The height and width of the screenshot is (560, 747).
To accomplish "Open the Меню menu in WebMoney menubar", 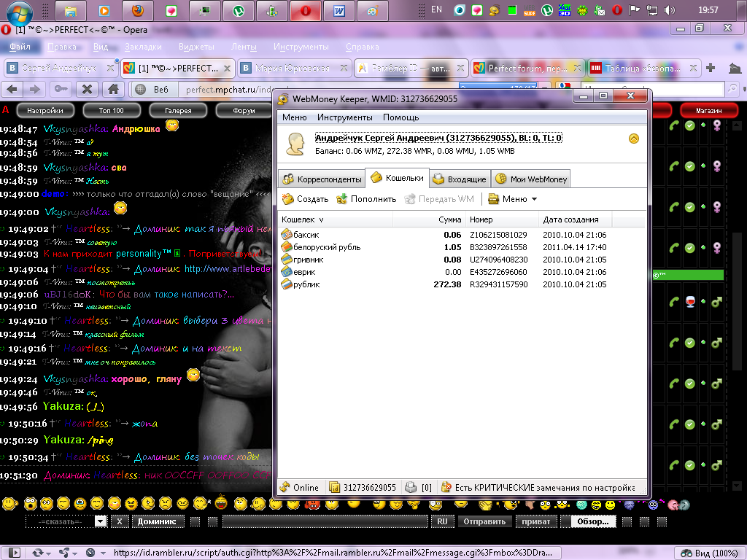I will point(294,117).
